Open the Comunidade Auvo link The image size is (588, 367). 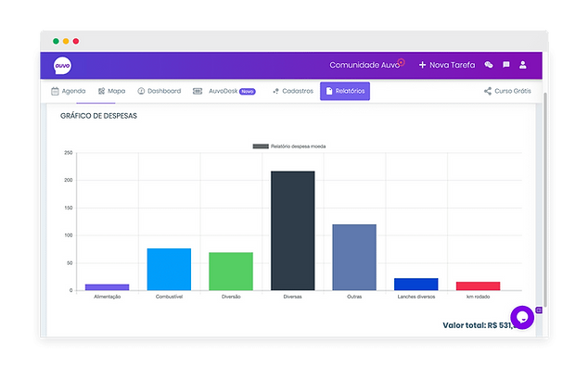(364, 65)
